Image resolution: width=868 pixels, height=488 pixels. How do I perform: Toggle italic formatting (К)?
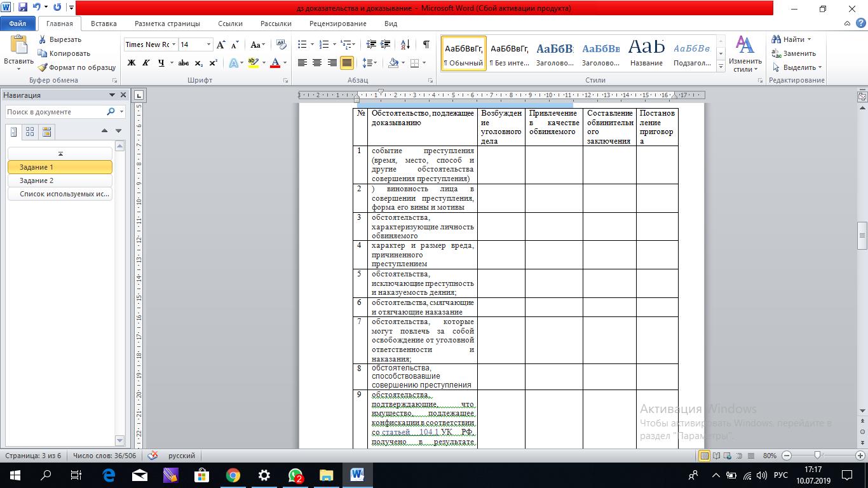[146, 63]
